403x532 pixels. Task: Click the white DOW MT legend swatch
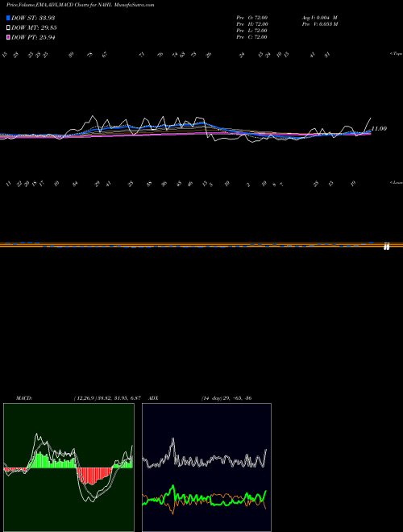pyautogui.click(x=9, y=28)
